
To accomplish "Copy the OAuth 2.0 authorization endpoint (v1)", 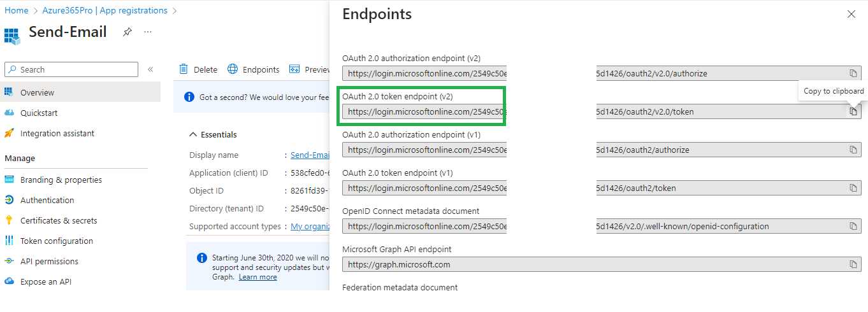I will (853, 150).
